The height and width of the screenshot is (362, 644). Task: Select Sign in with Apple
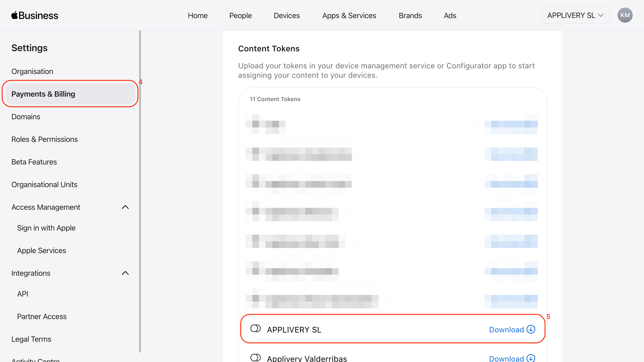(46, 228)
